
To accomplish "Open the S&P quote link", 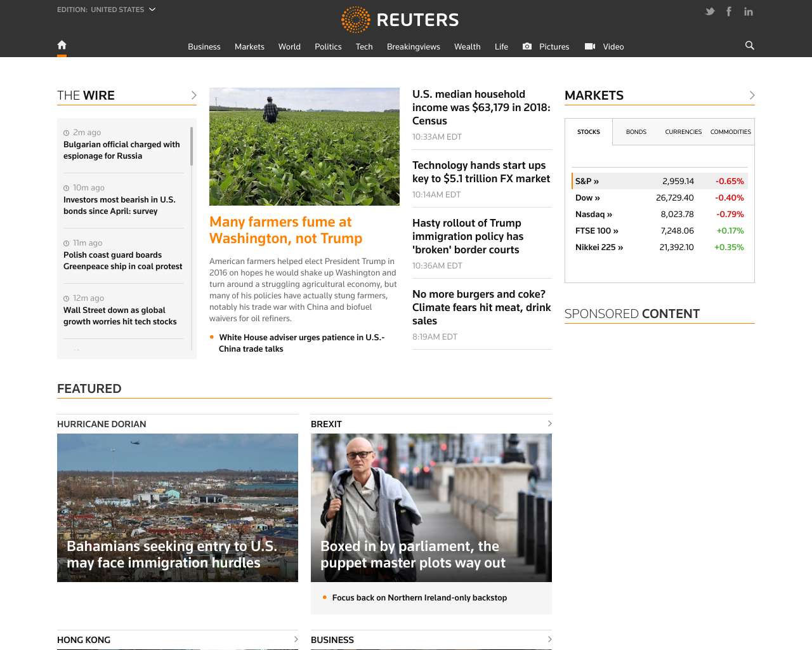I will [587, 181].
